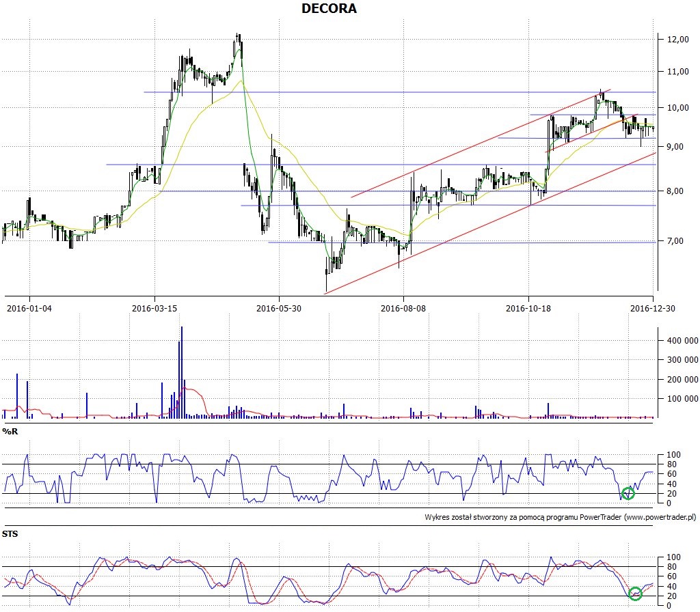Select the 10,00 price axis label
The image size is (700, 612).
point(677,107)
